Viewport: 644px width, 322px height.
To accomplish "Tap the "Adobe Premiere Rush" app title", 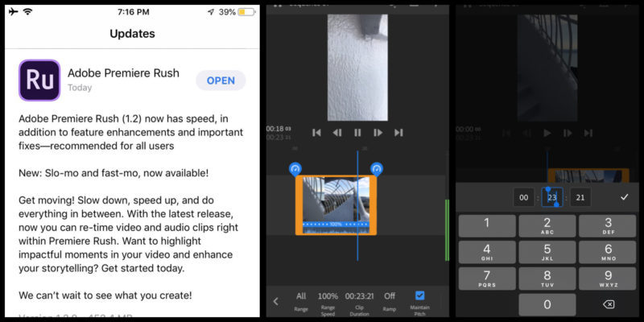I will (123, 73).
